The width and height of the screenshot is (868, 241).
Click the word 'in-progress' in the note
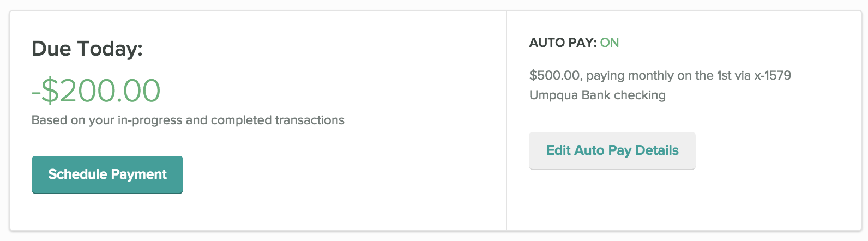[150, 120]
